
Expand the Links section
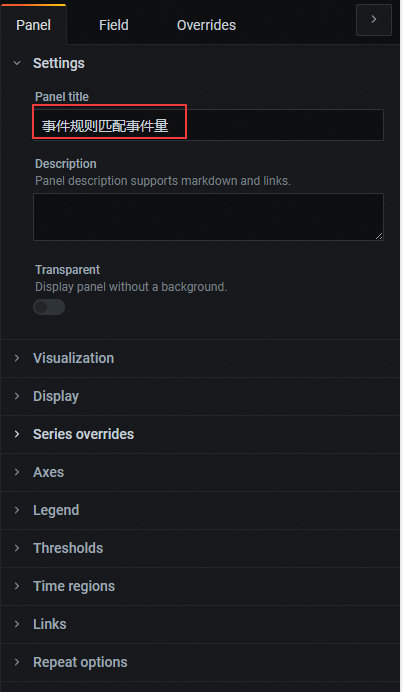200,624
